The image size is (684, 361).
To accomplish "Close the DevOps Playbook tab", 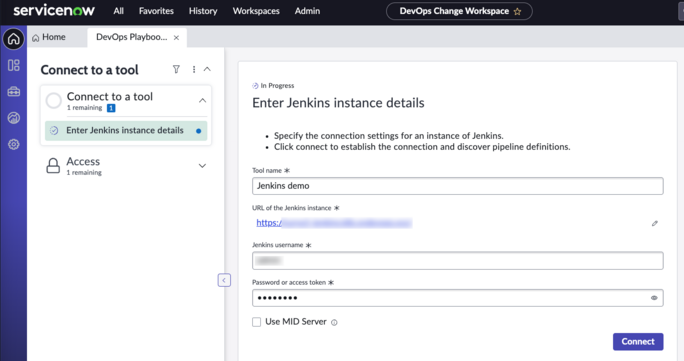I will 176,37.
